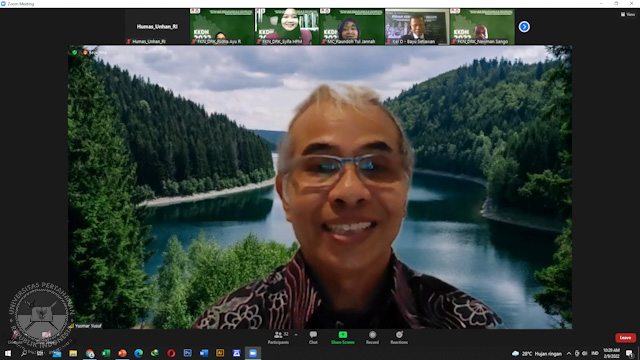Expand the Participants options arrow
640x360 pixels.
296,335
